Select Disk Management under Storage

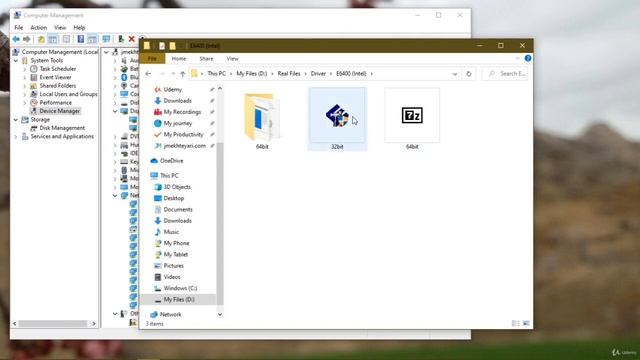tap(62, 128)
